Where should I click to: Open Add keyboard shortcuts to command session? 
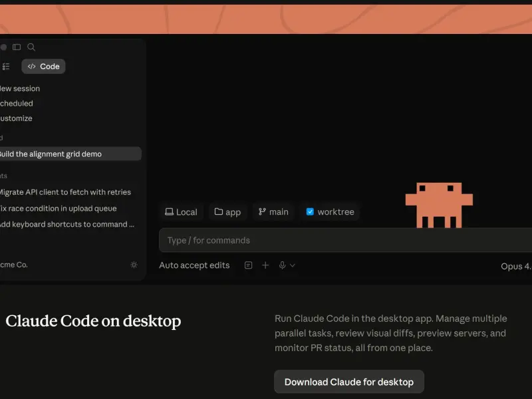pos(67,224)
